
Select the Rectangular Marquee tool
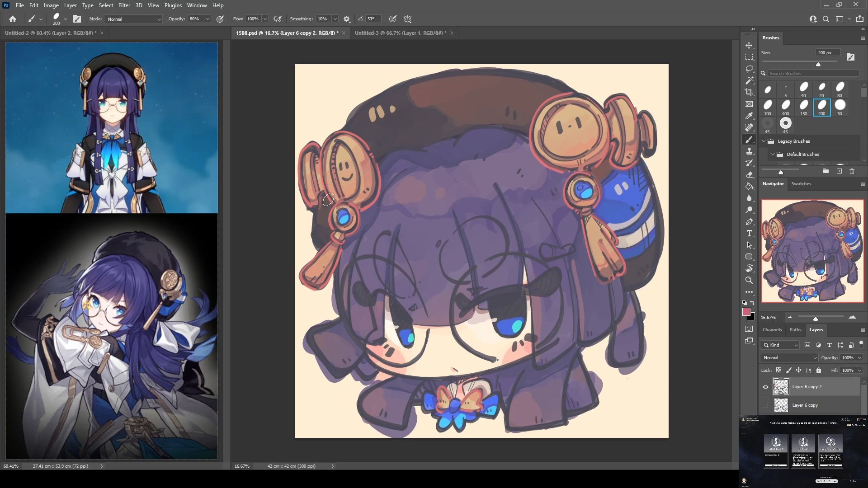pyautogui.click(x=749, y=57)
